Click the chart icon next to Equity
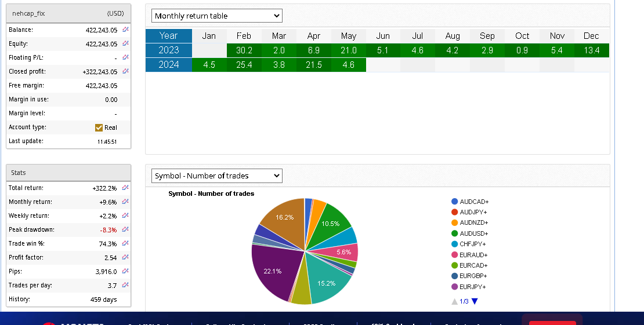This screenshot has height=325, width=644. click(x=126, y=43)
